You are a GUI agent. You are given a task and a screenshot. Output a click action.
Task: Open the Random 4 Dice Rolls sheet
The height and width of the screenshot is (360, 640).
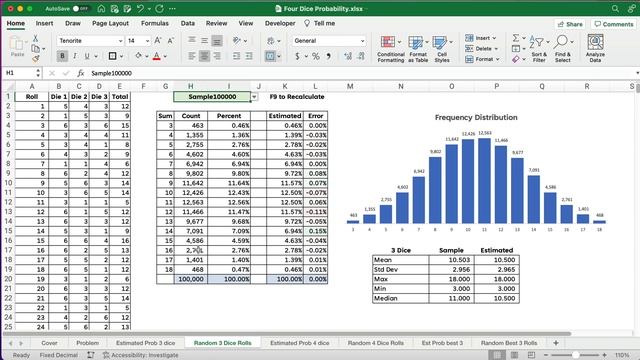(x=376, y=343)
